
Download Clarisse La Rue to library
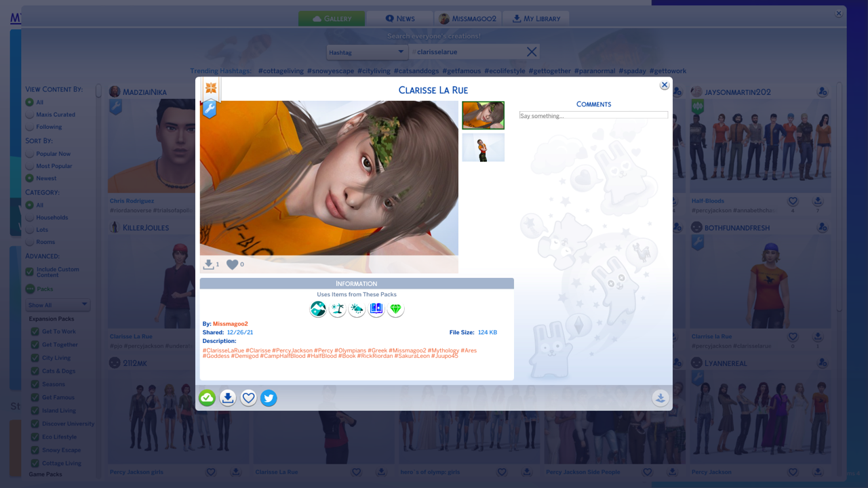coord(228,398)
